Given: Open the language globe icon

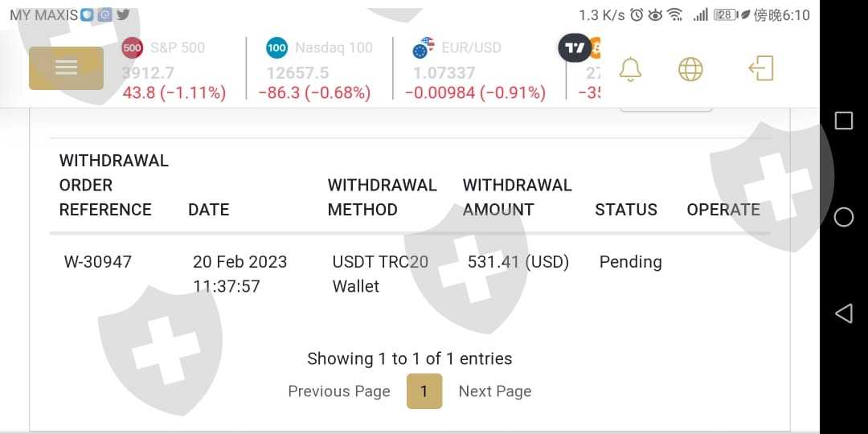Looking at the screenshot, I should point(690,69).
